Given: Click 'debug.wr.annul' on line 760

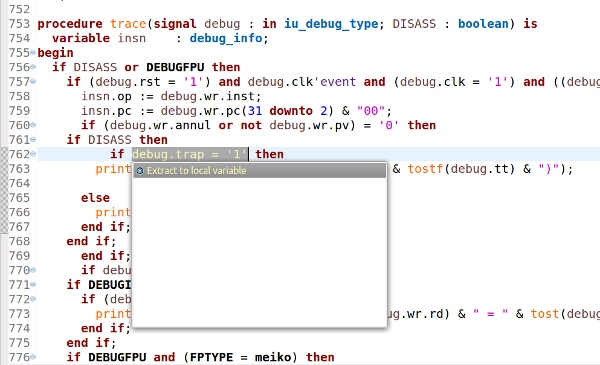Looking at the screenshot, I should [x=160, y=125].
